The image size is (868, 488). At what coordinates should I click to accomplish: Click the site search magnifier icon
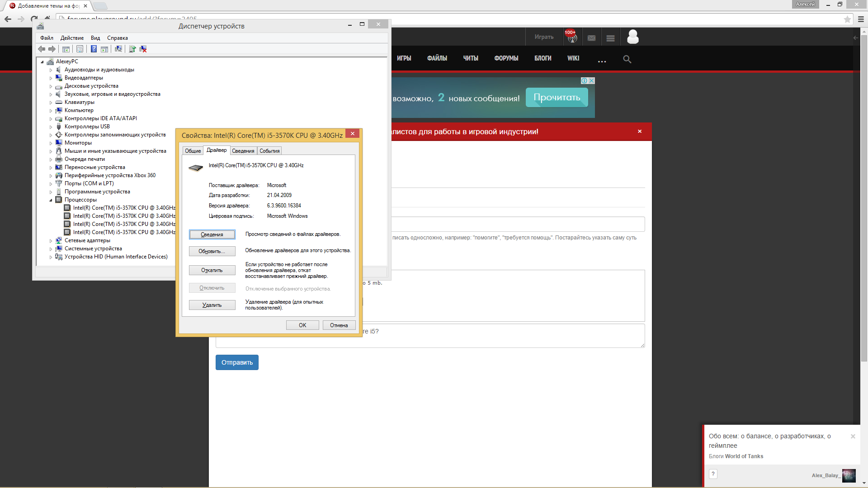click(x=627, y=59)
